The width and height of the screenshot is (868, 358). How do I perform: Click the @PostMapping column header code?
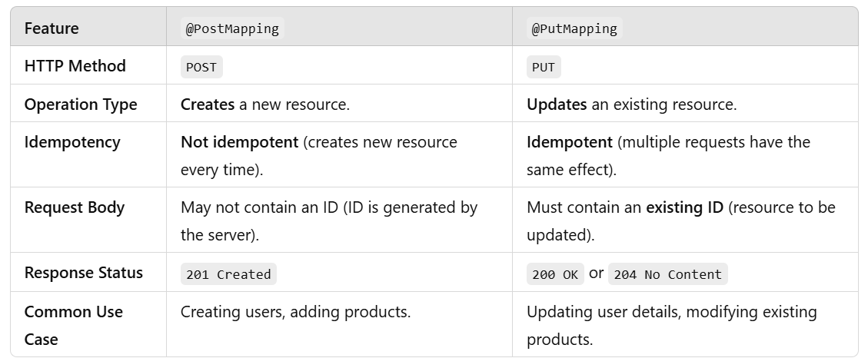click(x=232, y=28)
